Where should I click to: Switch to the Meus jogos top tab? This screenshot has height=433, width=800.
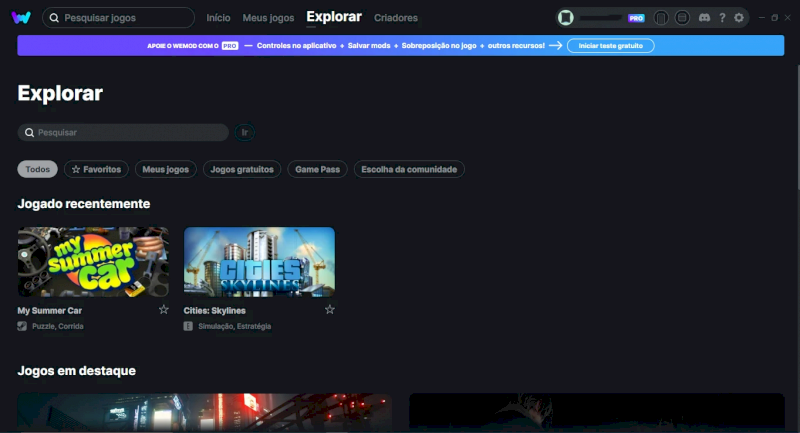[x=268, y=18]
